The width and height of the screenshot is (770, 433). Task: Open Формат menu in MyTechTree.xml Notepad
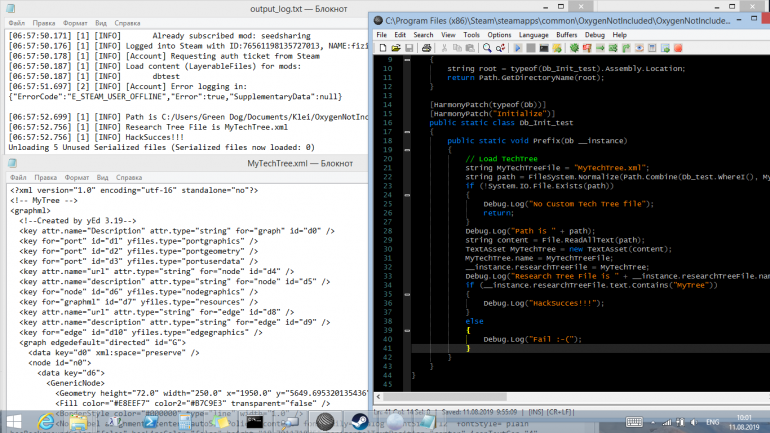click(x=77, y=178)
